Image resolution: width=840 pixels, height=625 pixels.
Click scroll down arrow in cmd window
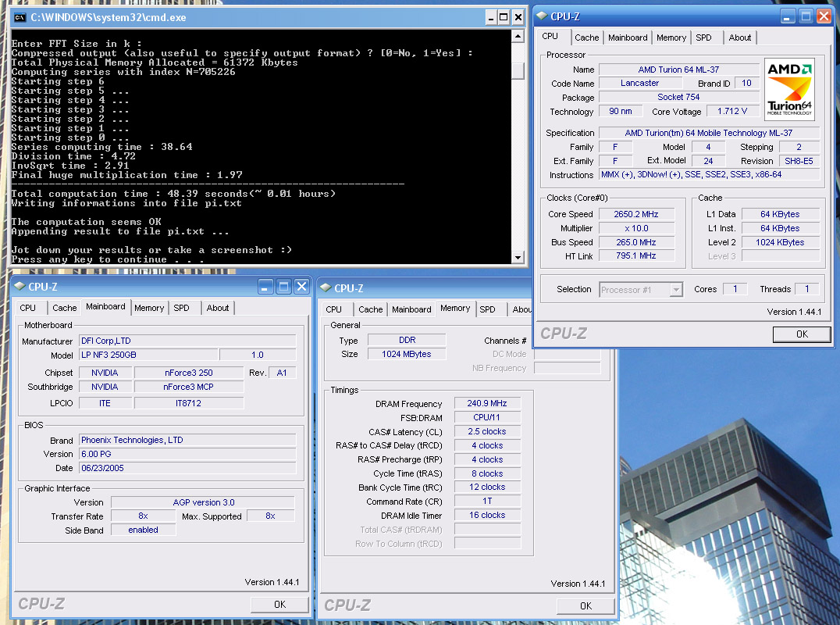[x=518, y=257]
